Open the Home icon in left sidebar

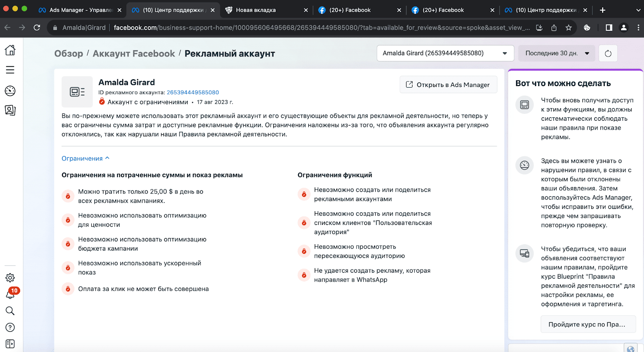[10, 50]
